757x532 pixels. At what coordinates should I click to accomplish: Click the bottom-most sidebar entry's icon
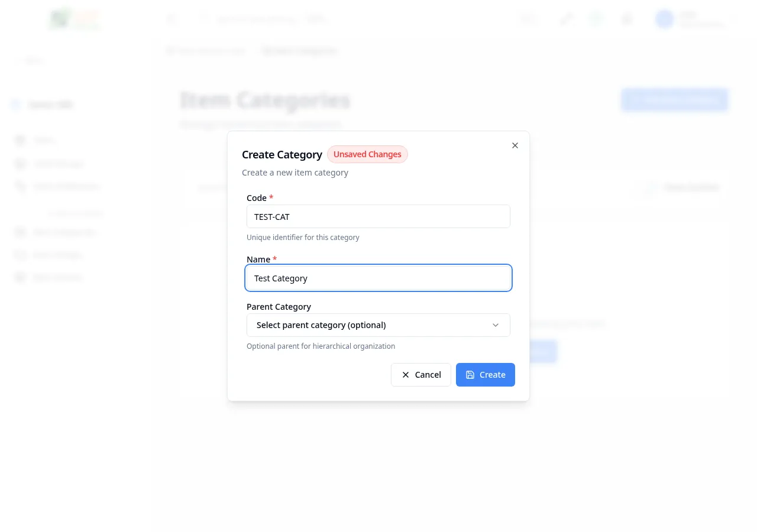[x=21, y=277]
